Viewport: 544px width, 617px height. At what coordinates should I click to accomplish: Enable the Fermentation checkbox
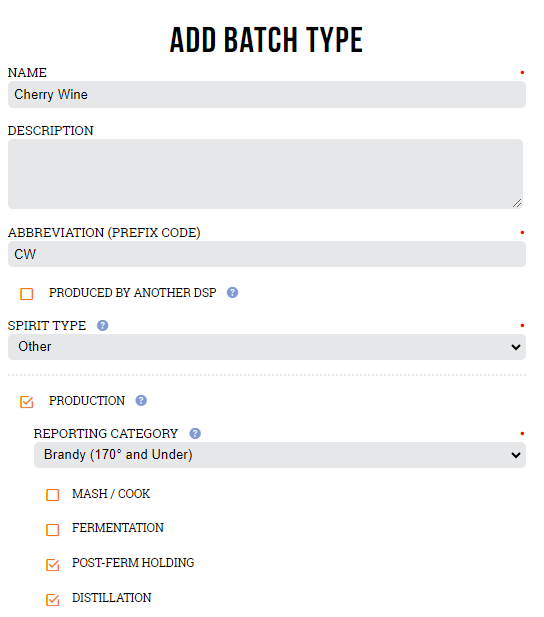pyautogui.click(x=53, y=530)
